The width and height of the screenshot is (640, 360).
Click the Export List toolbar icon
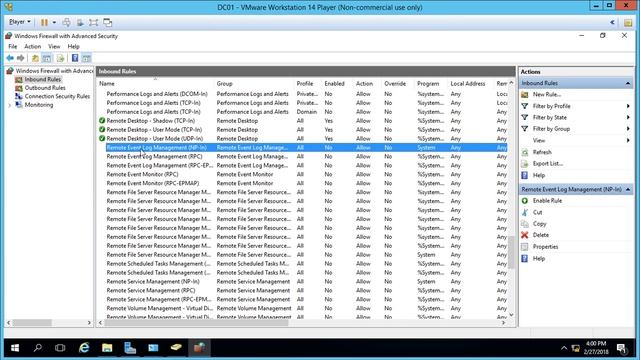point(60,58)
